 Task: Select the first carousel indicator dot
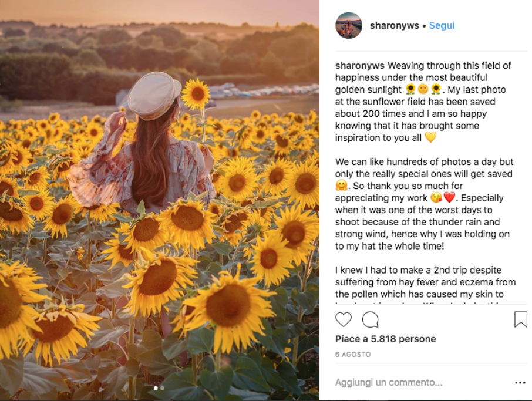(156, 388)
